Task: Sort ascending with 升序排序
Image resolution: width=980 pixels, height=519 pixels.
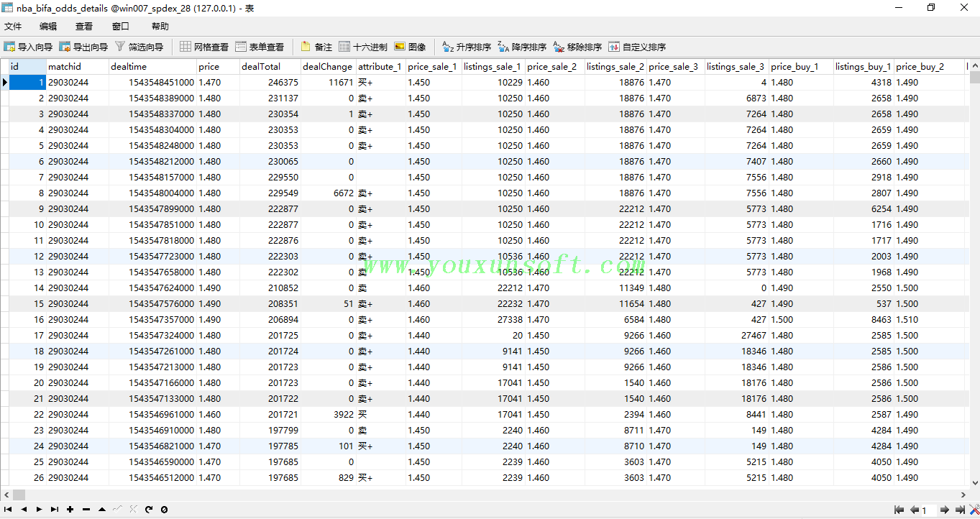Action: [x=467, y=47]
